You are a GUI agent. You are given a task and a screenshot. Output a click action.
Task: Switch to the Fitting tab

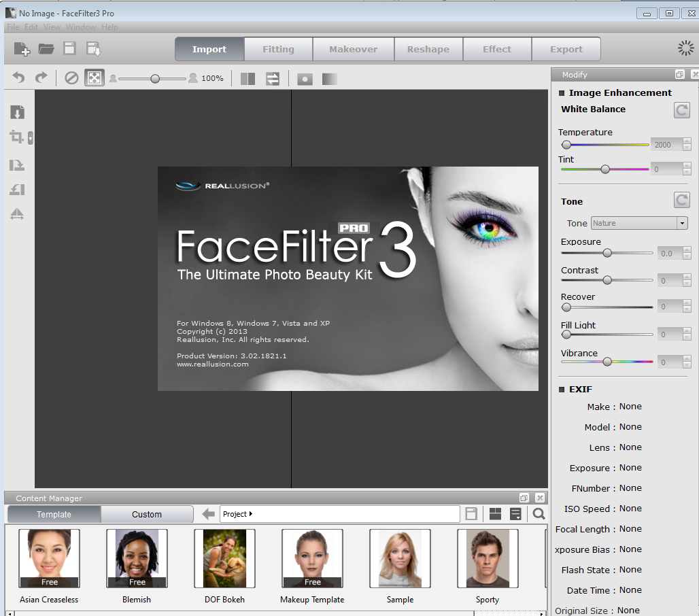pyautogui.click(x=278, y=49)
